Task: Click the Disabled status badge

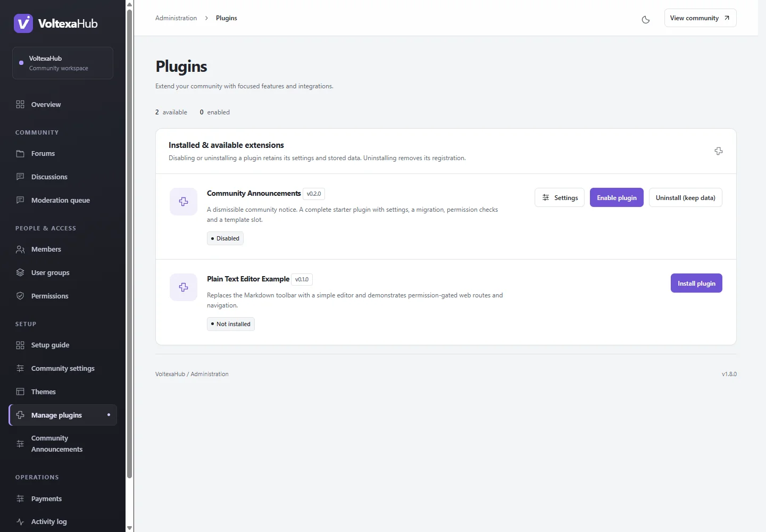Action: point(225,238)
